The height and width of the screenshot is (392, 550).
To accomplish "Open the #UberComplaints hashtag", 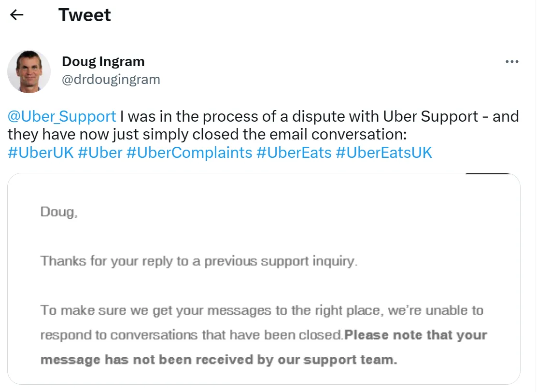I will (x=189, y=153).
